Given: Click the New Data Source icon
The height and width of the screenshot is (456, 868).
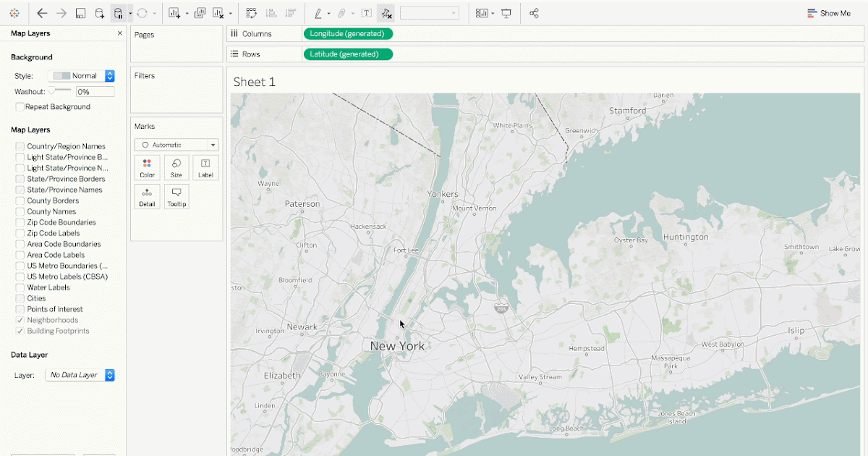Looking at the screenshot, I should pos(100,13).
